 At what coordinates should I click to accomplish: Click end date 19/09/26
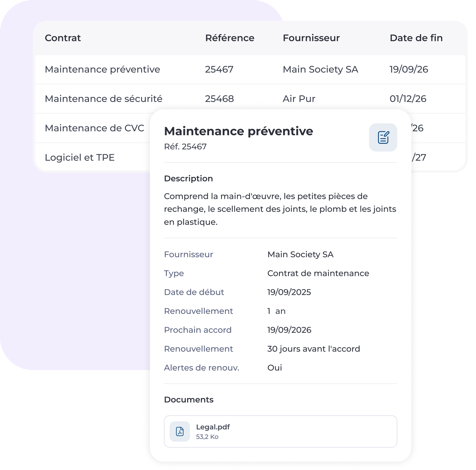point(409,69)
